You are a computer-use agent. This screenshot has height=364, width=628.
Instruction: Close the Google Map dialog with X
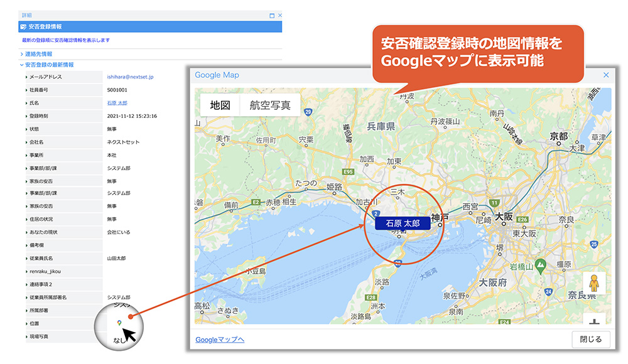click(606, 75)
